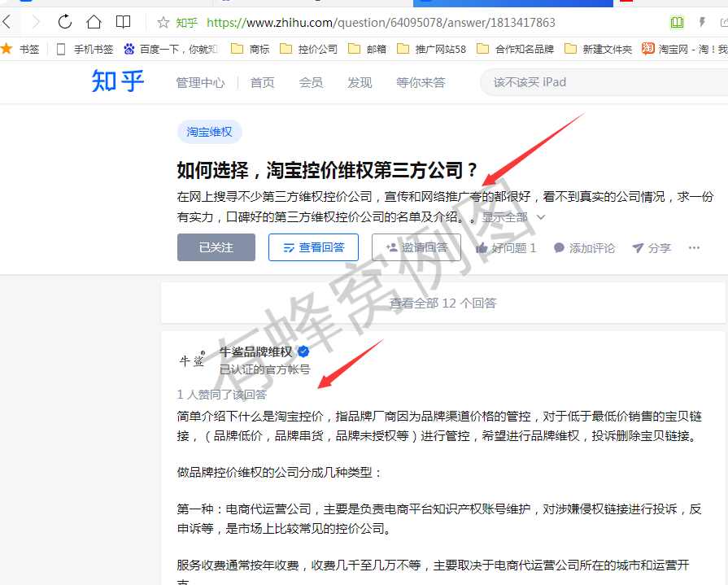
Task: Open 邮箱 bookmark folder
Action: coord(367,49)
